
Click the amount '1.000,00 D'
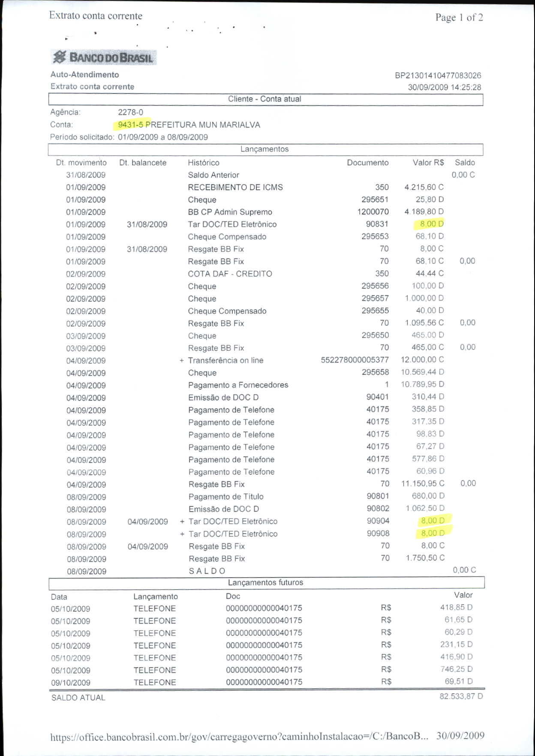click(424, 298)
